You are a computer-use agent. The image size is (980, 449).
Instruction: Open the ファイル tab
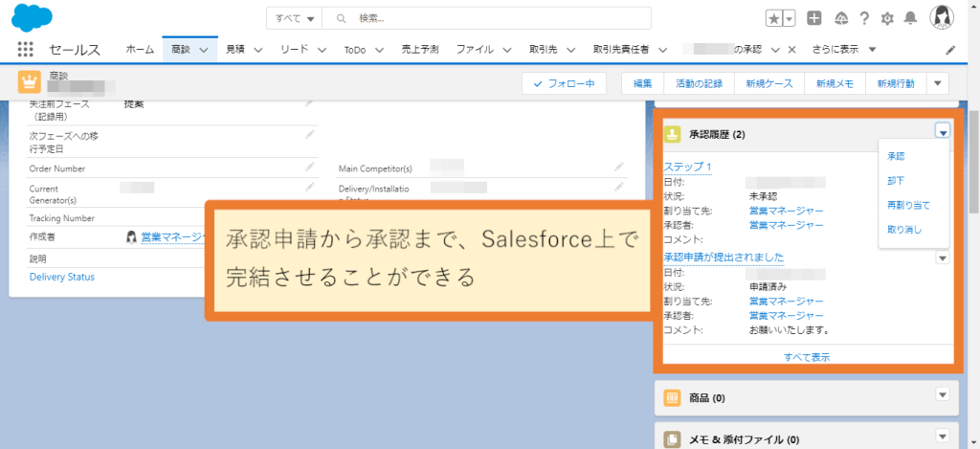coord(475,50)
